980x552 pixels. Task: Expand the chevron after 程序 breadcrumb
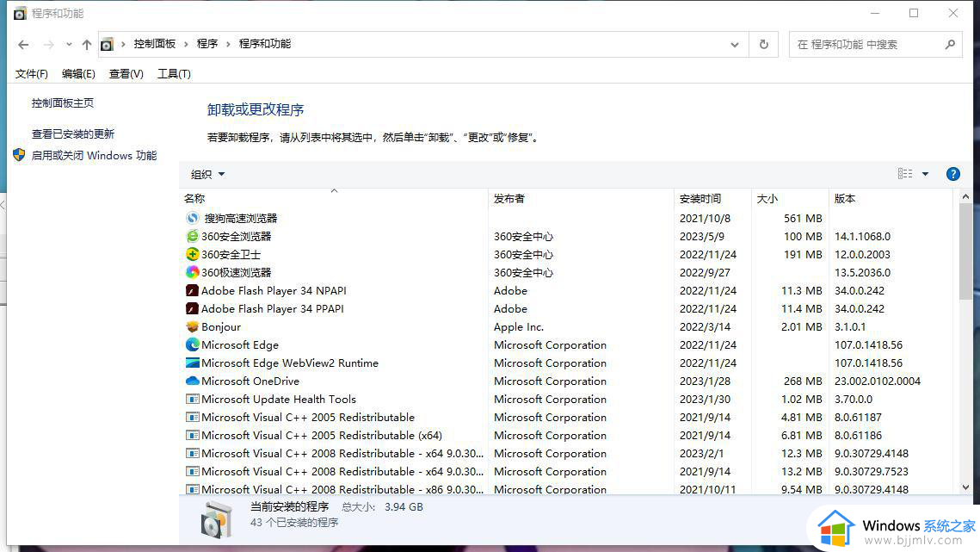click(x=228, y=44)
